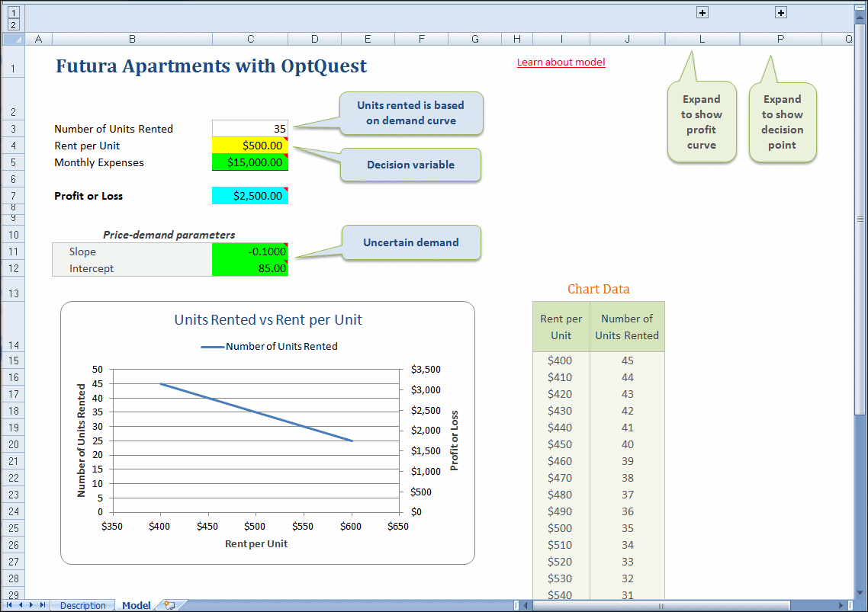Expand column group above column L

click(702, 12)
